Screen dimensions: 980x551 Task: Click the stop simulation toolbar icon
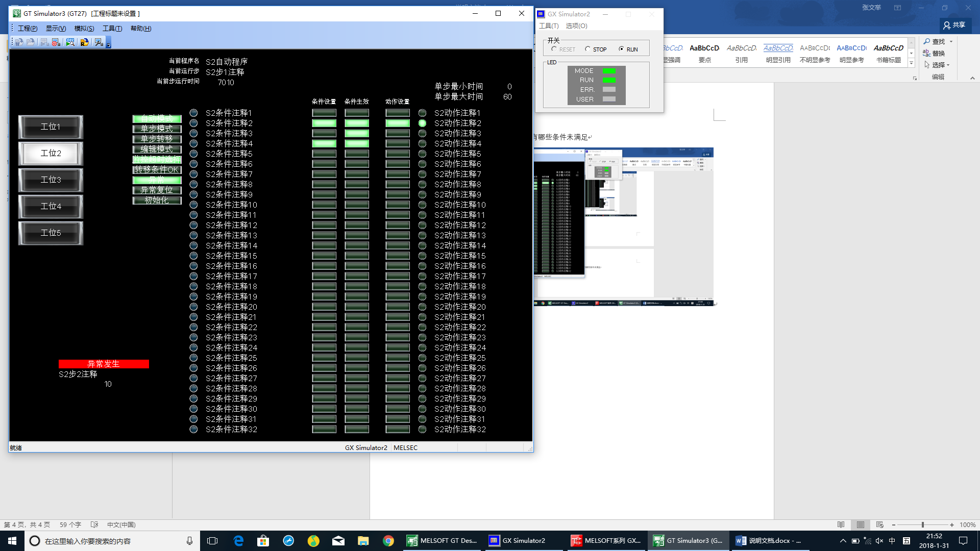(x=56, y=42)
